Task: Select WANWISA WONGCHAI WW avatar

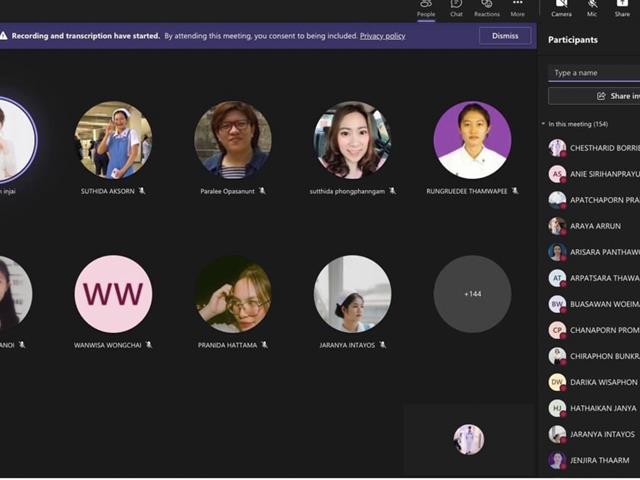Action: (x=113, y=294)
